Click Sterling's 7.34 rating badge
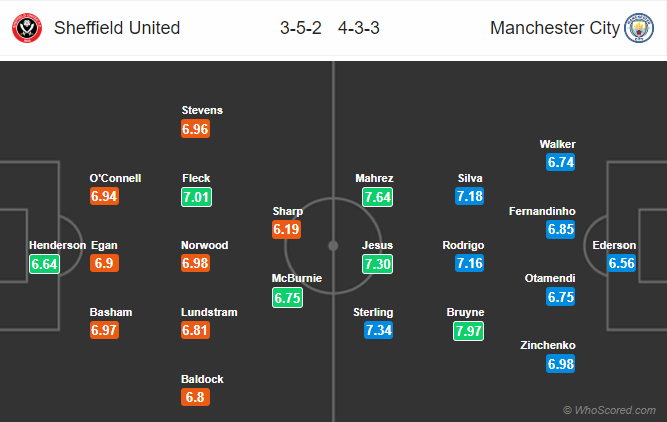667x422 pixels. pyautogui.click(x=378, y=330)
